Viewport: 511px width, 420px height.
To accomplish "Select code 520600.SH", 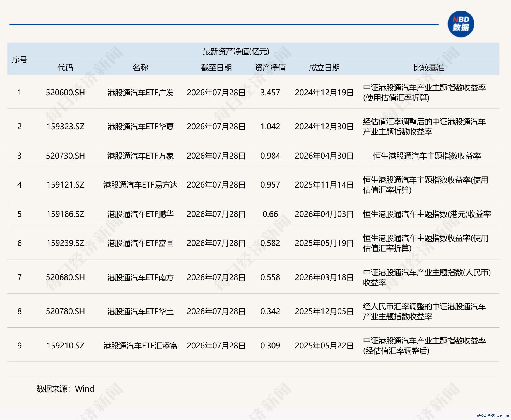I will click(65, 92).
